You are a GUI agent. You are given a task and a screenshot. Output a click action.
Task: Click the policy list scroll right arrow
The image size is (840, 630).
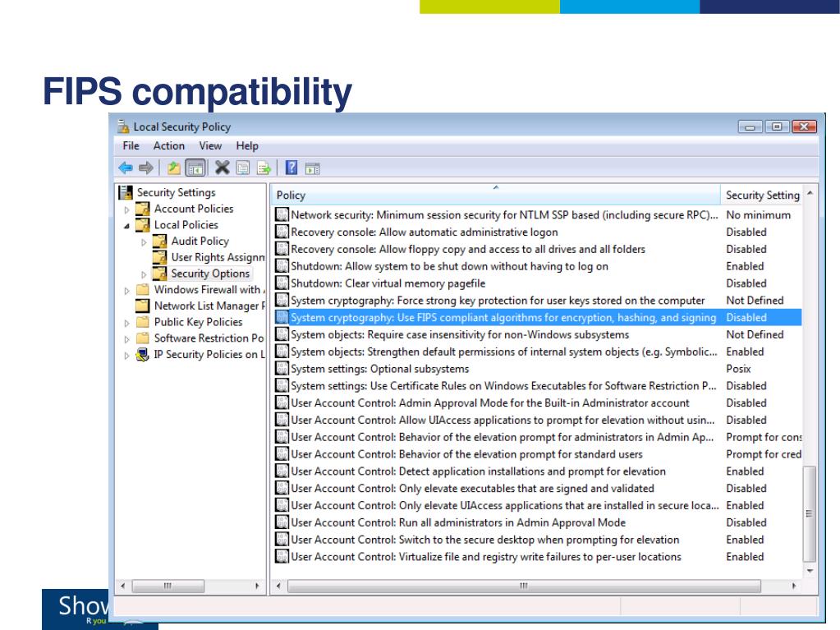tap(794, 586)
